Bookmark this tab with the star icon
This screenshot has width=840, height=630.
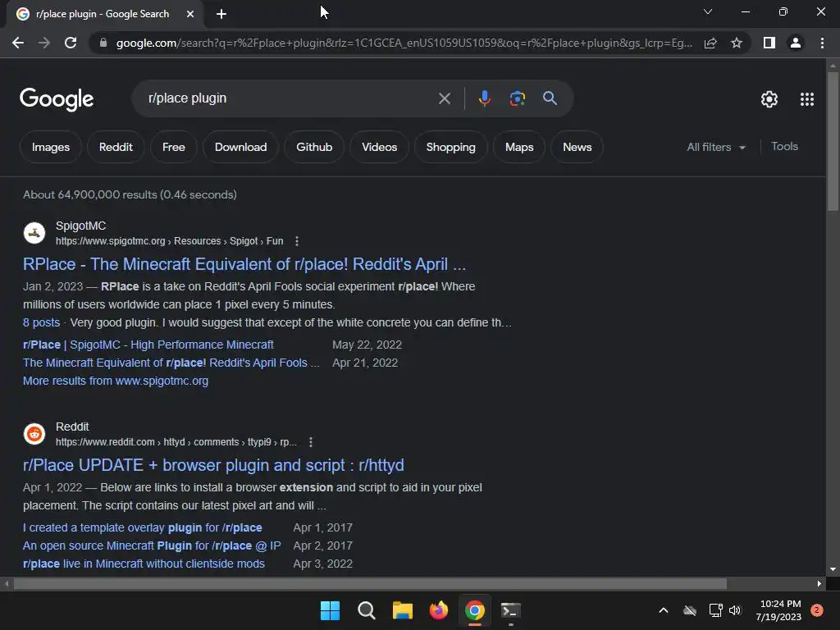737,43
